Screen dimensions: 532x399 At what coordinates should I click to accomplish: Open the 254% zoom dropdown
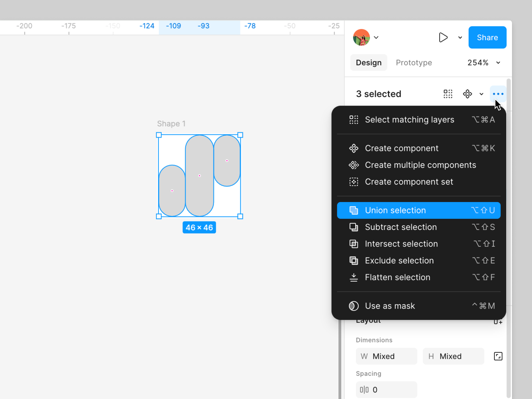[x=484, y=63]
